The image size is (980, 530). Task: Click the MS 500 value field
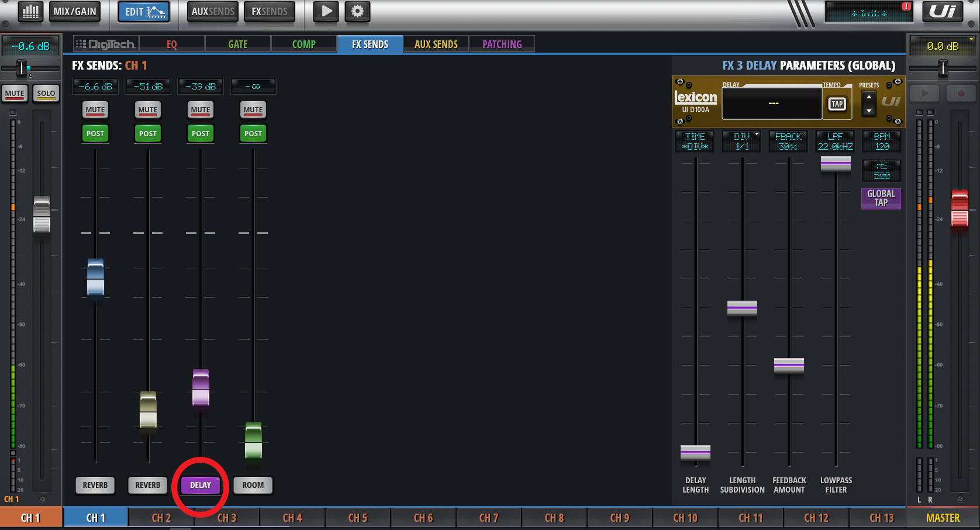point(882,171)
